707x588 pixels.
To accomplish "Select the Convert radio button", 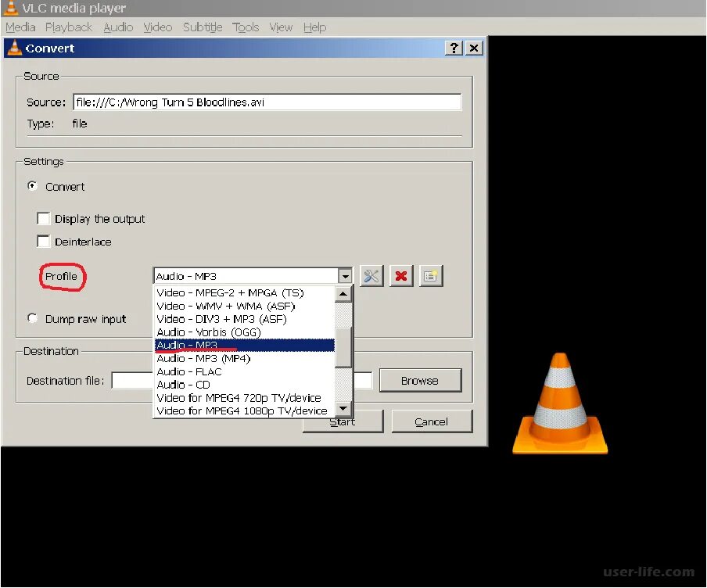I will 32,186.
